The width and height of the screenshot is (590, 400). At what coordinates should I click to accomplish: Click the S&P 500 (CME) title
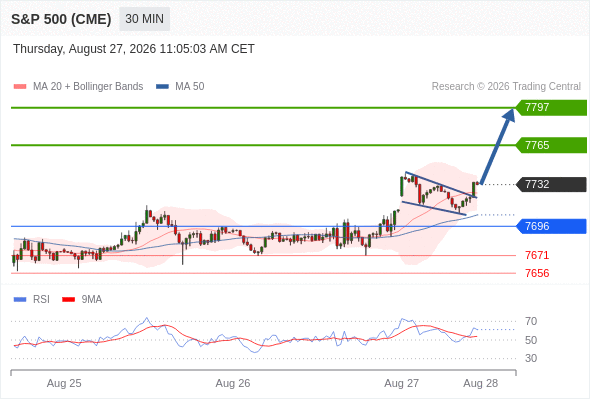click(61, 19)
